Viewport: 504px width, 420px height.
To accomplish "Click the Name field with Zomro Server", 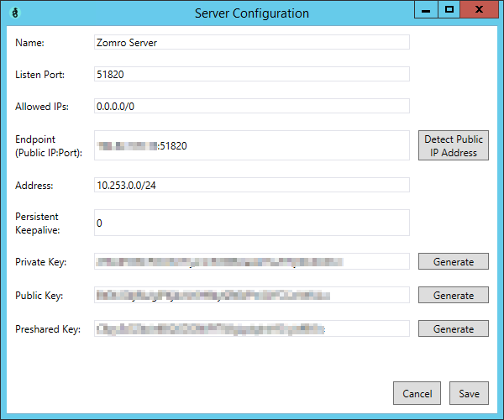I will [252, 42].
